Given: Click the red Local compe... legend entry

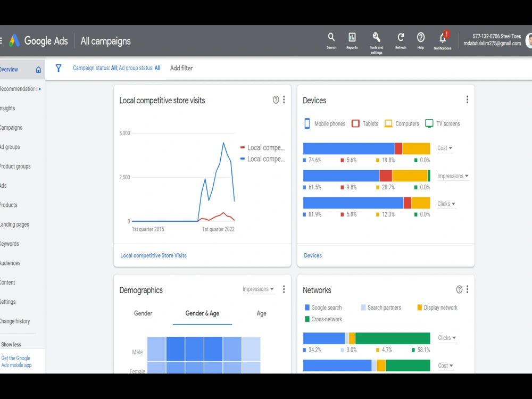Looking at the screenshot, I should (263, 147).
